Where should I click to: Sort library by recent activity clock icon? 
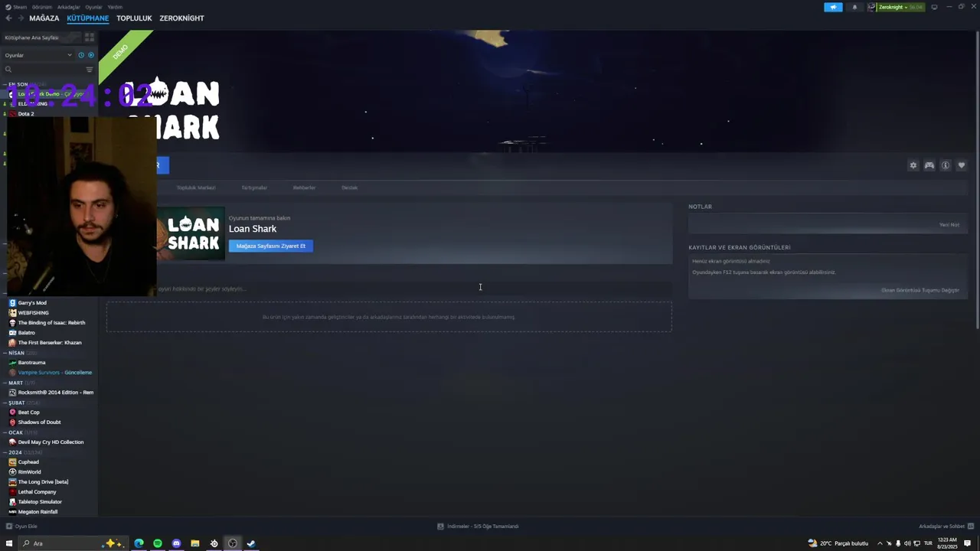tap(81, 55)
